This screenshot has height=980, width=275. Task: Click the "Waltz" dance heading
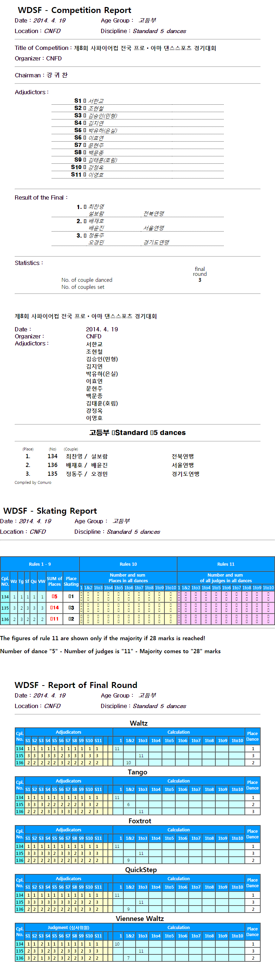click(138, 723)
